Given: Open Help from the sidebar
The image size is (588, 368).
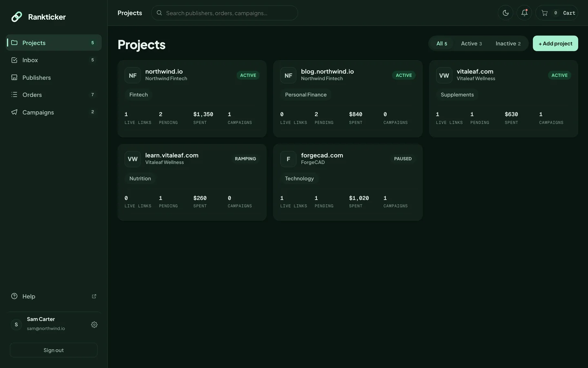Looking at the screenshot, I should [x=53, y=296].
